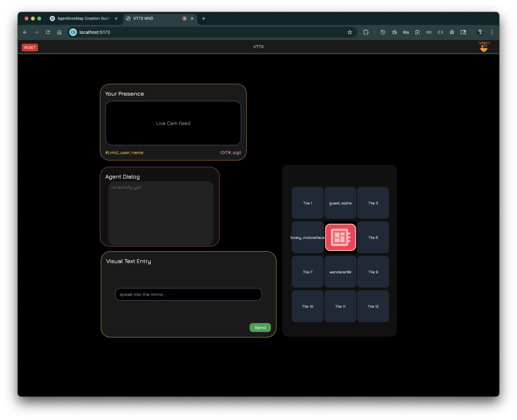The width and height of the screenshot is (517, 420).
Task: Select the guest_alpha tile
Action: (341, 203)
